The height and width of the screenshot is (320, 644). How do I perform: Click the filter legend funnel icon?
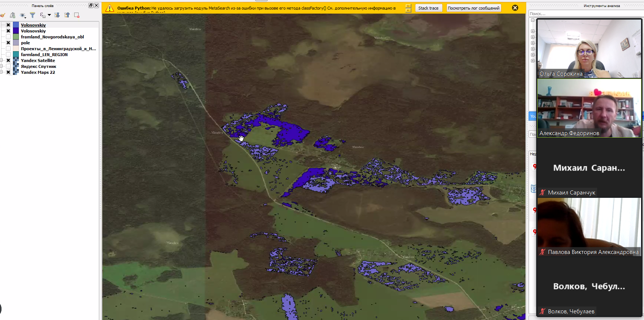(32, 15)
